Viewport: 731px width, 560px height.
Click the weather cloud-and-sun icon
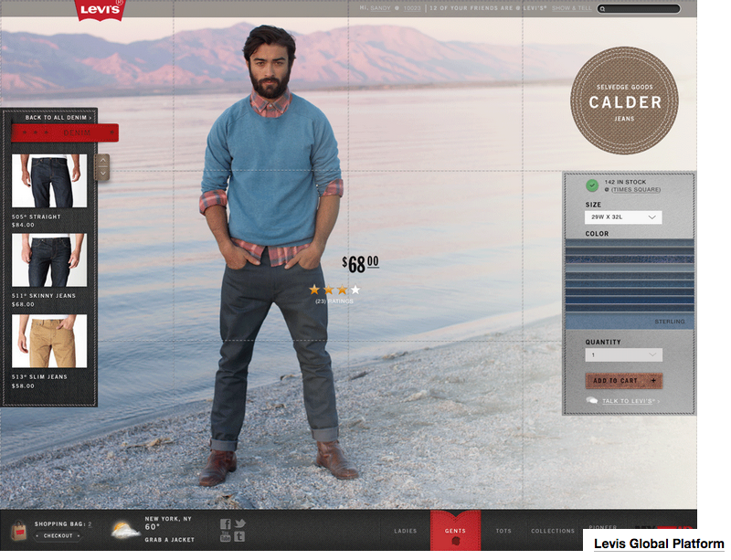click(x=125, y=530)
